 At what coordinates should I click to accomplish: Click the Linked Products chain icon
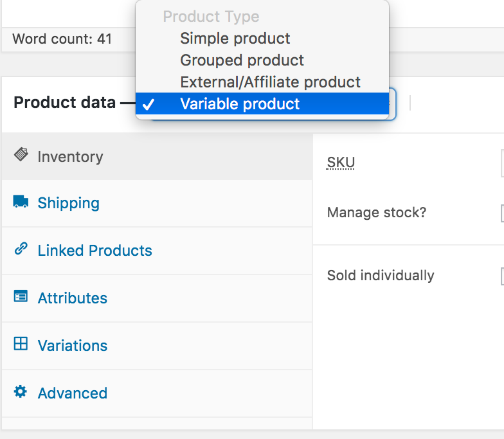click(21, 249)
